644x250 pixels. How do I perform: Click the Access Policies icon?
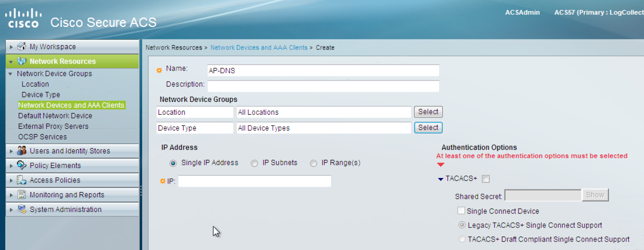tap(22, 180)
